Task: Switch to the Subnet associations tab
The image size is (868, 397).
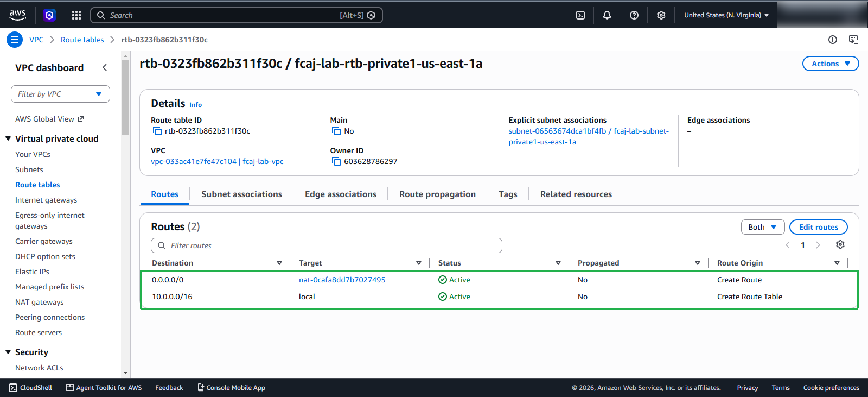Action: (241, 194)
